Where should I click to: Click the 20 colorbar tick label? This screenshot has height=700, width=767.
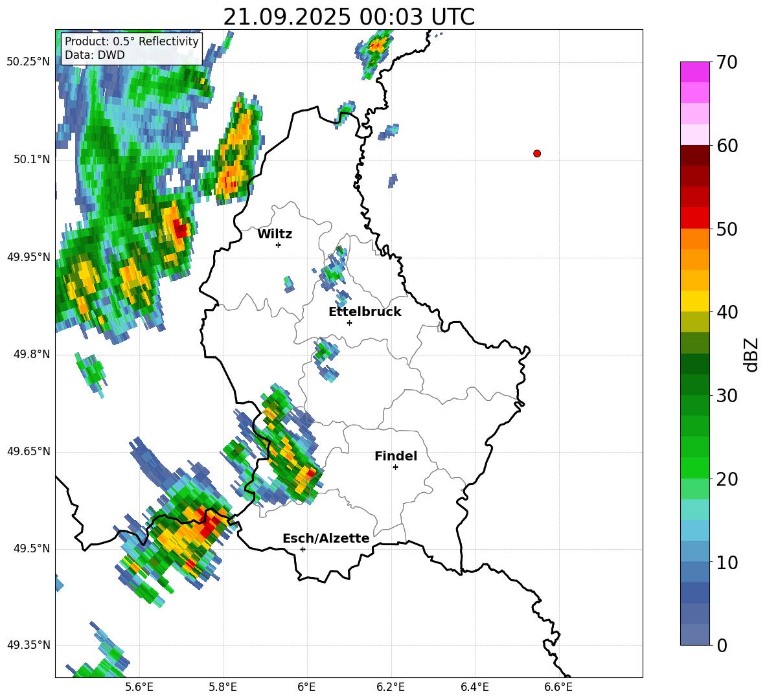pyautogui.click(x=727, y=479)
